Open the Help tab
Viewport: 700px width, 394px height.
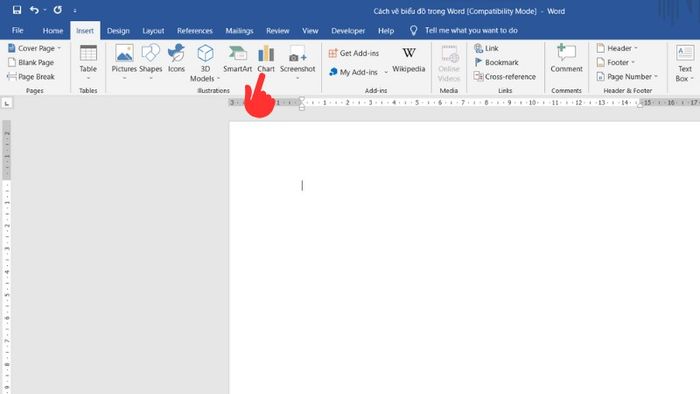(x=386, y=30)
